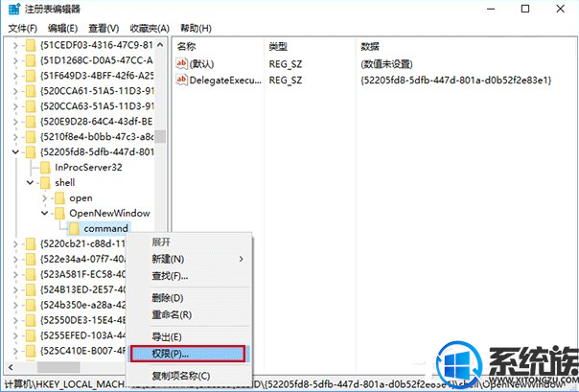Select the {520E9D28-64C4-43df-BE key label
Image resolution: width=579 pixels, height=392 pixels.
(96, 122)
